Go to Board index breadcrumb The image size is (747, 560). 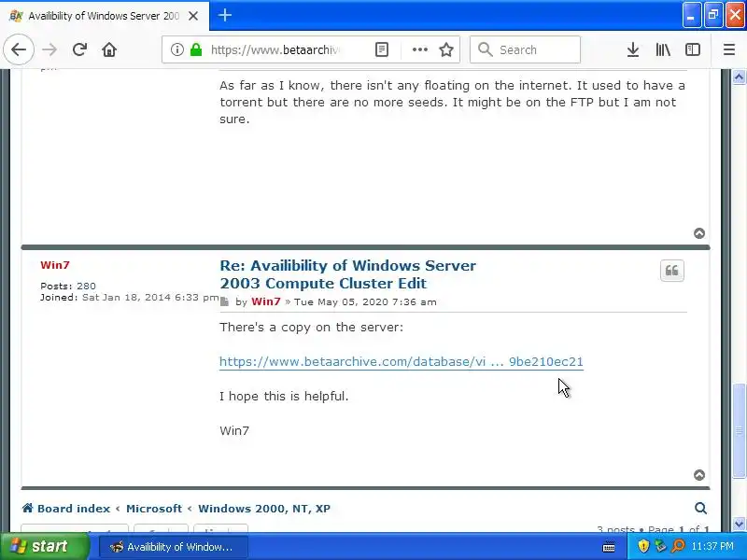(74, 509)
